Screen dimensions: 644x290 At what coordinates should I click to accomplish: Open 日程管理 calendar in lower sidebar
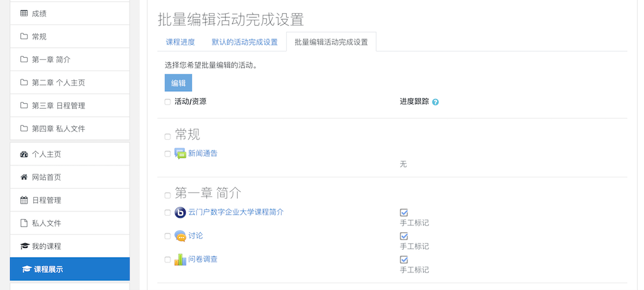(70, 200)
